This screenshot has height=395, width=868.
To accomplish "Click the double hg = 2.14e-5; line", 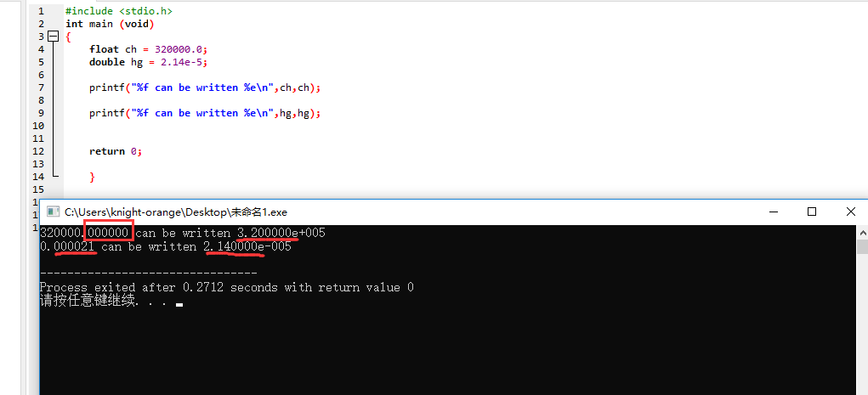I will [x=149, y=62].
